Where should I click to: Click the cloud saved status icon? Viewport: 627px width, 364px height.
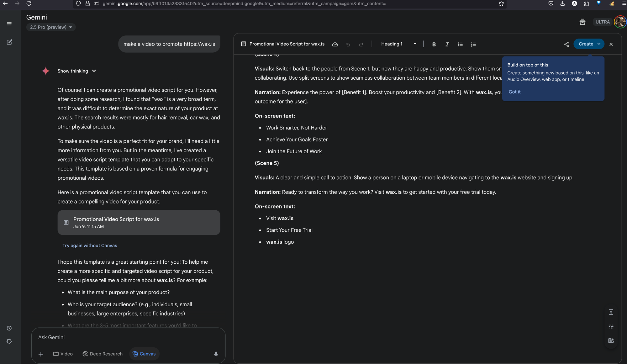point(335,44)
